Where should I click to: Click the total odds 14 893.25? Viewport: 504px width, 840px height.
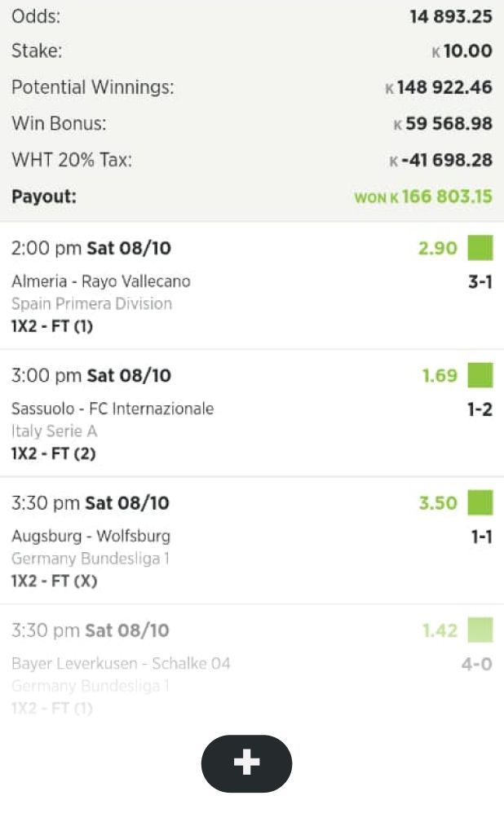(x=450, y=16)
